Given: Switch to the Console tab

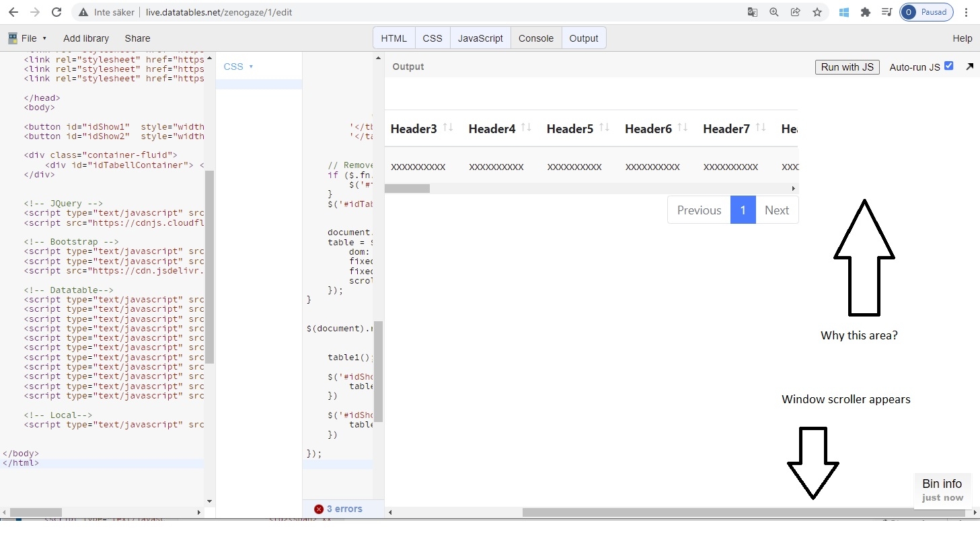Looking at the screenshot, I should [535, 38].
